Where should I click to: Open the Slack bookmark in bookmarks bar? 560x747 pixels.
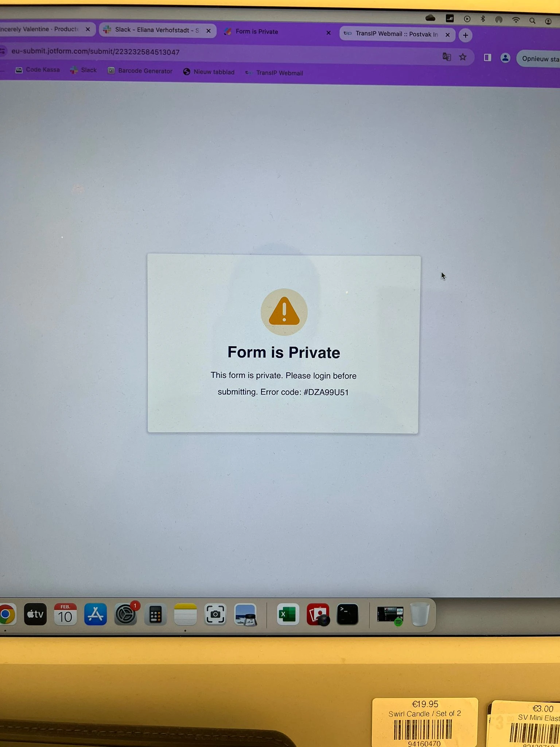click(x=83, y=70)
